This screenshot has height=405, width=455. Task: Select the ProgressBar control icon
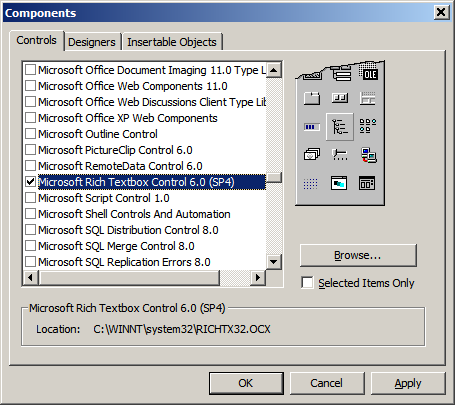(x=312, y=127)
